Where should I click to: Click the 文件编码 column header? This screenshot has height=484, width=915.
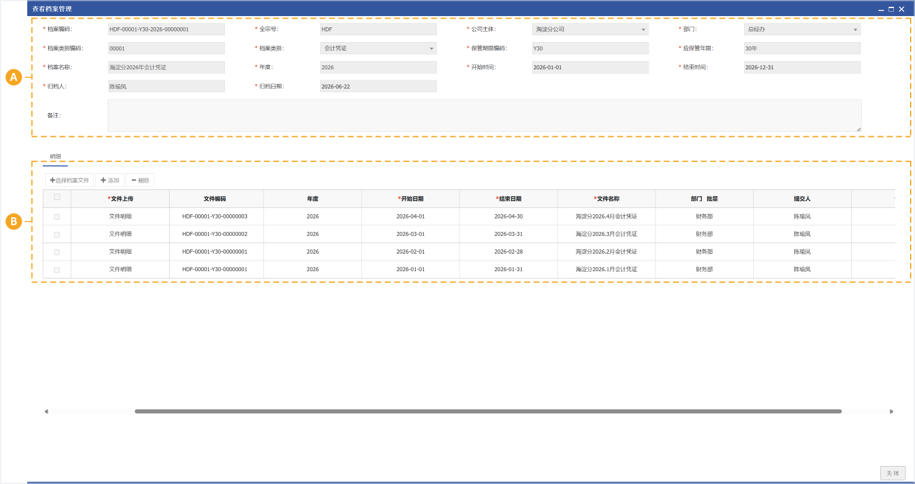215,199
